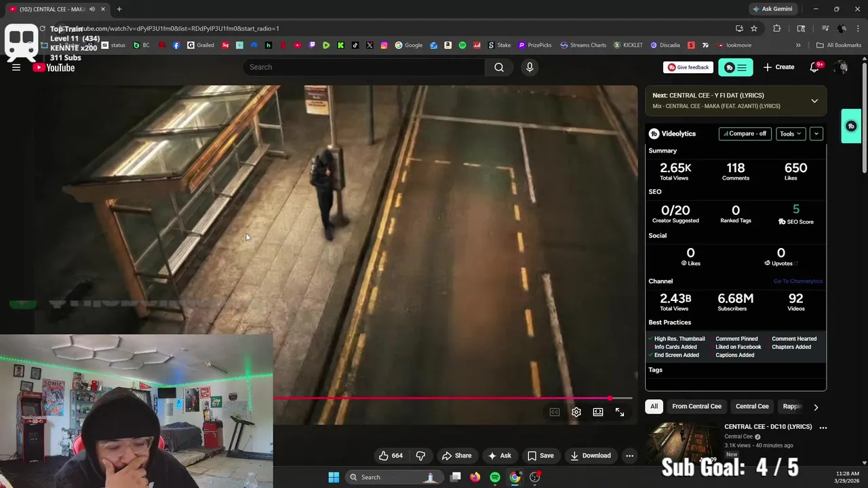
Task: Open Spotify from the taskbar
Action: tap(495, 477)
